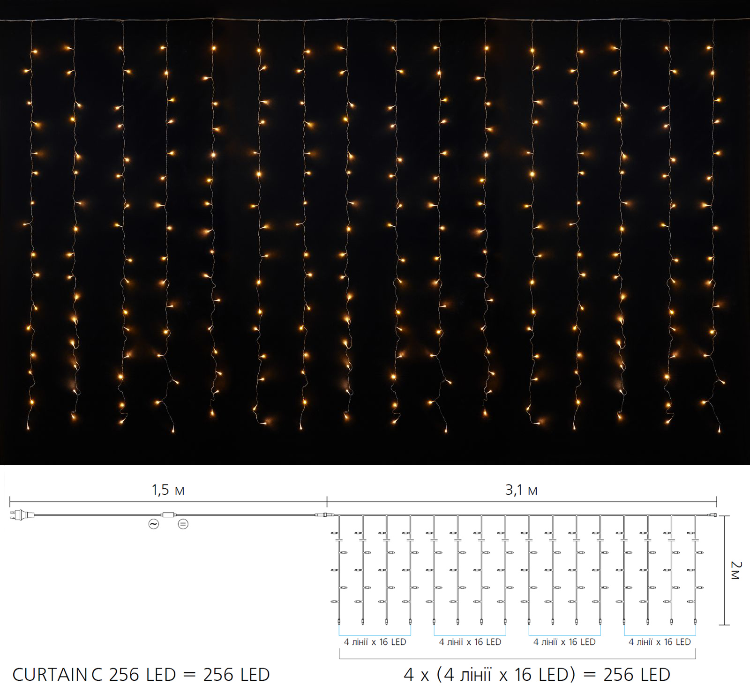Image resolution: width=750 pixels, height=700 pixels.
Task: Click the AC tilde symbol on the adapter
Action: point(154,524)
